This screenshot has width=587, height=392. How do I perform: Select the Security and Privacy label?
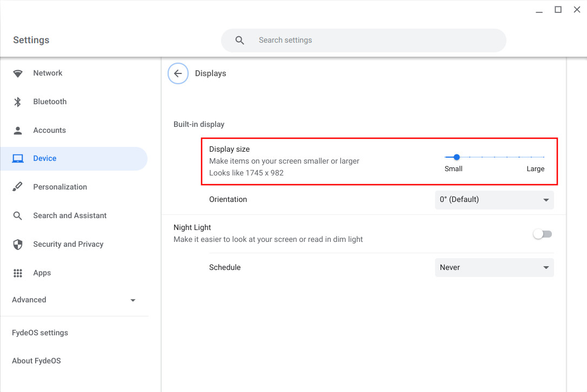68,245
